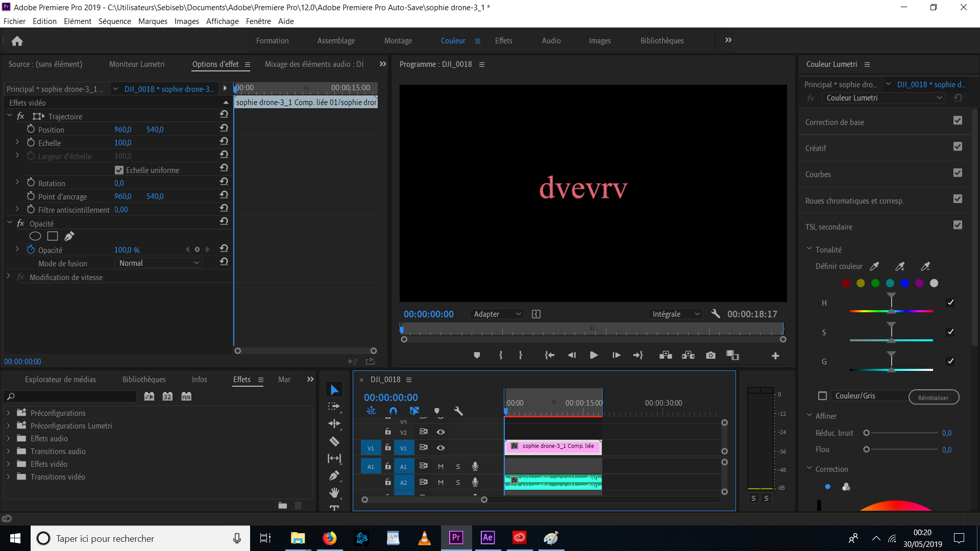Open the timeline wrench settings icon

click(x=458, y=411)
